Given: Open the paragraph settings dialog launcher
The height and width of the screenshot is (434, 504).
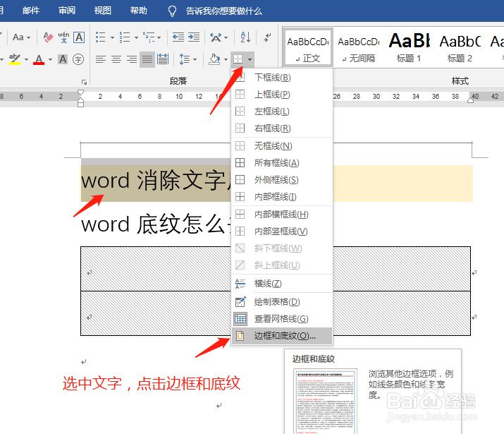Looking at the screenshot, I should [x=84, y=82].
